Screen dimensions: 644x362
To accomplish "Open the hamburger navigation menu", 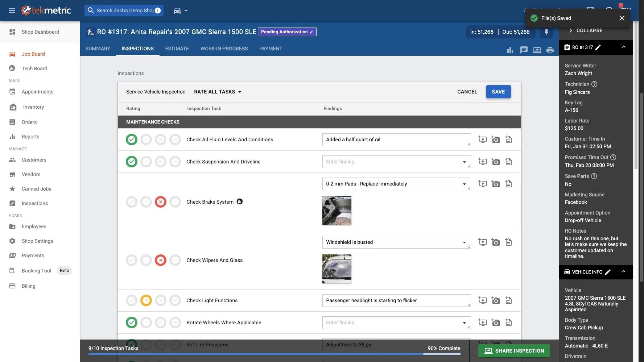I will [x=12, y=11].
